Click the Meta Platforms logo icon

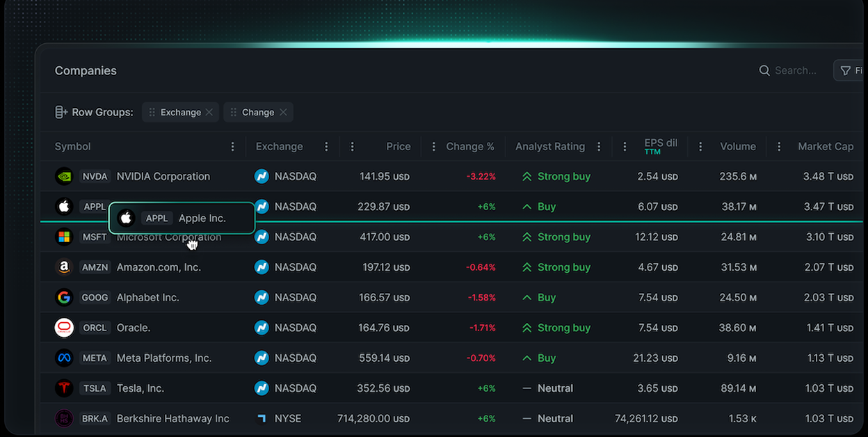64,358
